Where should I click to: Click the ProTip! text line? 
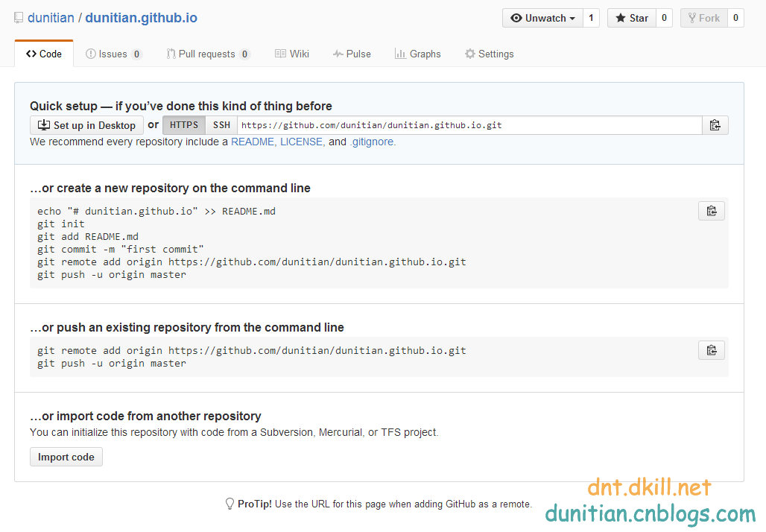coord(384,504)
